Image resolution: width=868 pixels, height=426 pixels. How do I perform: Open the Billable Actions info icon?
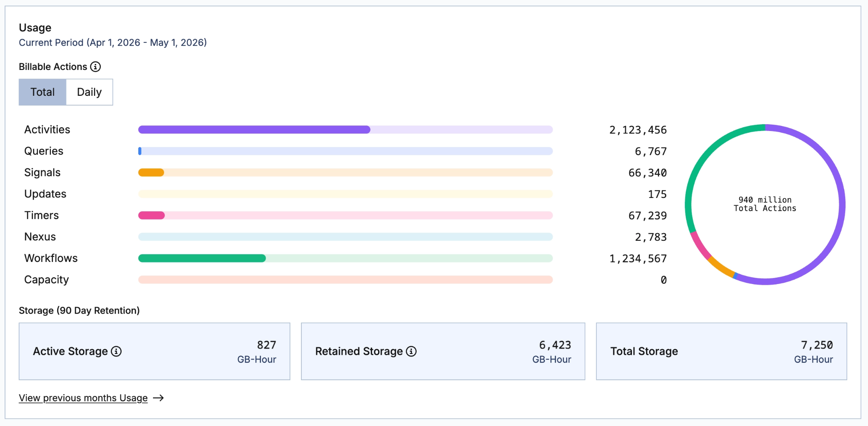pos(96,67)
